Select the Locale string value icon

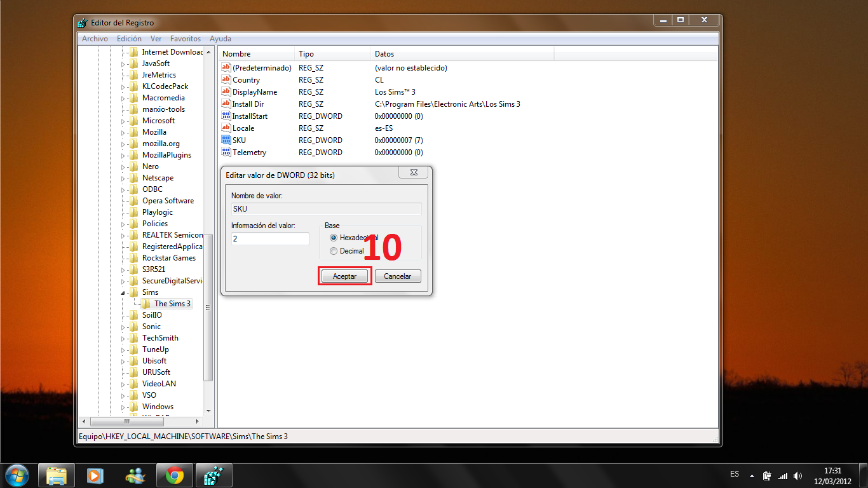tap(226, 128)
